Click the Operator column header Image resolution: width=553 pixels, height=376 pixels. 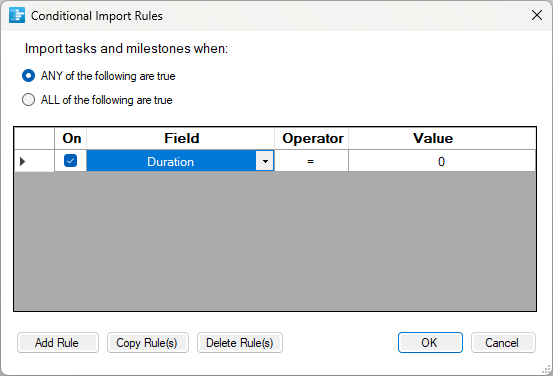311,138
